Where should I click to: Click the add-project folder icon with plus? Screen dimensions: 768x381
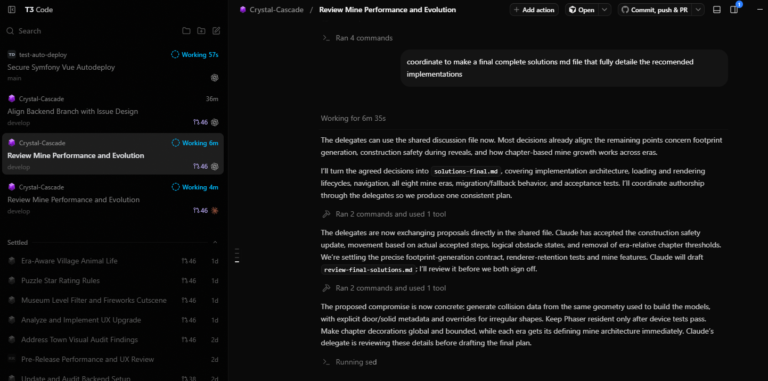click(201, 31)
